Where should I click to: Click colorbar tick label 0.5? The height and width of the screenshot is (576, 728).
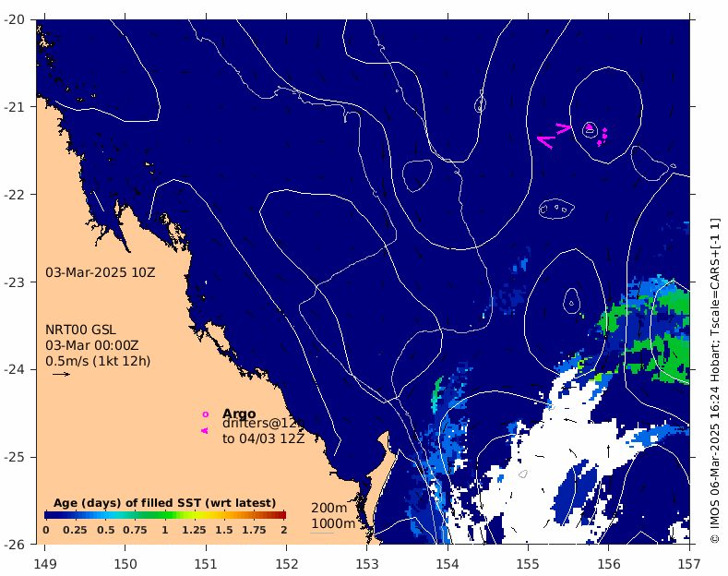click(106, 530)
